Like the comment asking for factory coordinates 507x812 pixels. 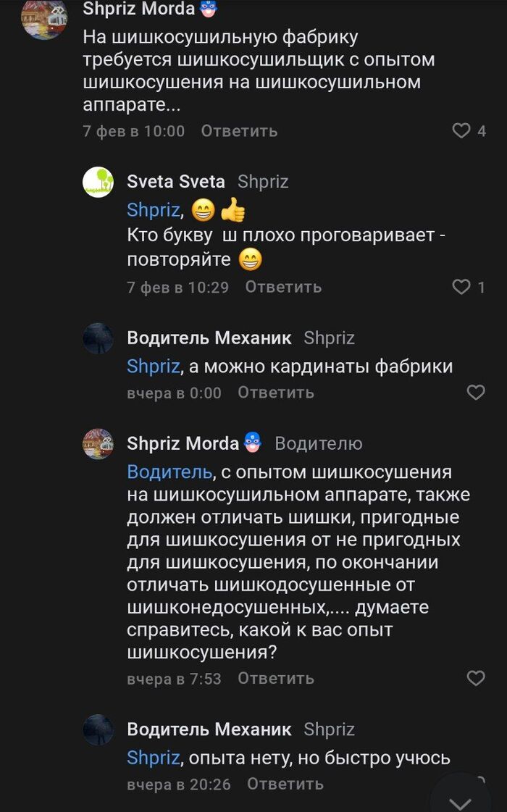(x=475, y=393)
